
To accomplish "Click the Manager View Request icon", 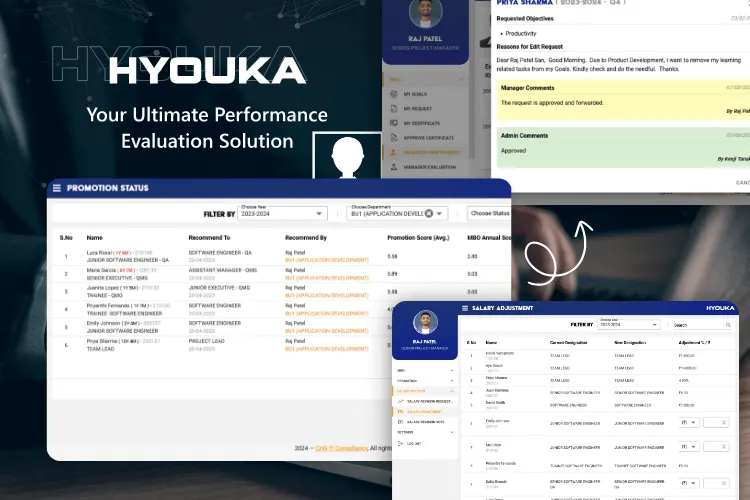I will (394, 153).
